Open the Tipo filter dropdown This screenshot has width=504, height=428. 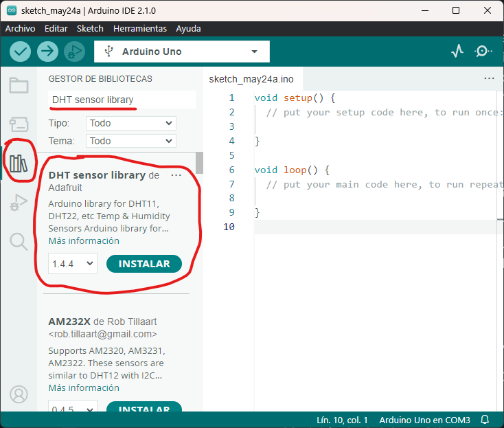coord(131,123)
